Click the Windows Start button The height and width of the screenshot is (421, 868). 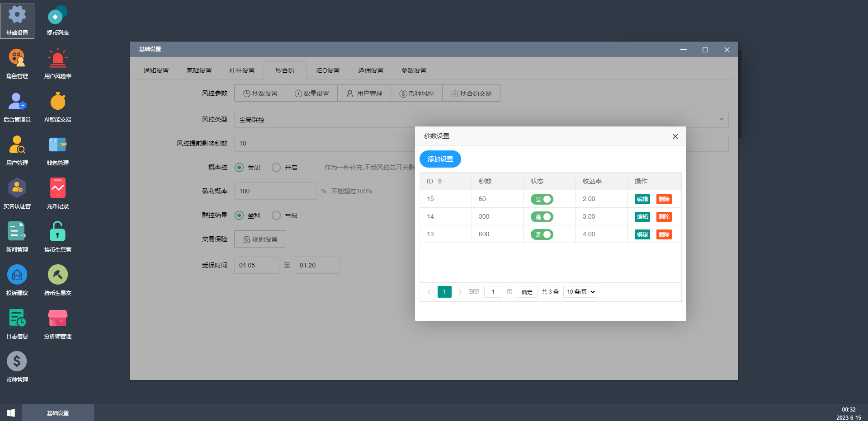point(11,413)
